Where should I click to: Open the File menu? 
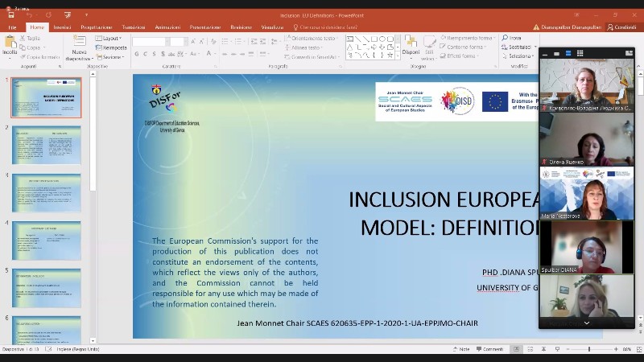12,27
